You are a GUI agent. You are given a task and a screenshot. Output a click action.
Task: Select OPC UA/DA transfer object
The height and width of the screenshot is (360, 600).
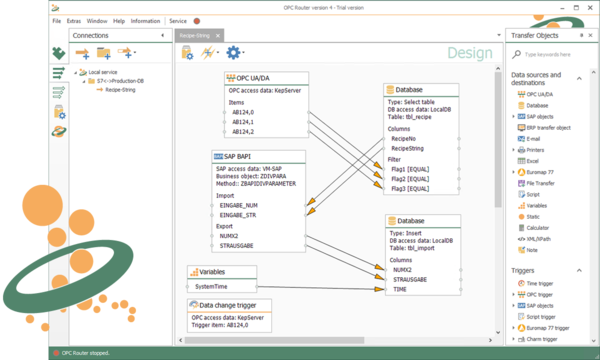click(x=540, y=94)
